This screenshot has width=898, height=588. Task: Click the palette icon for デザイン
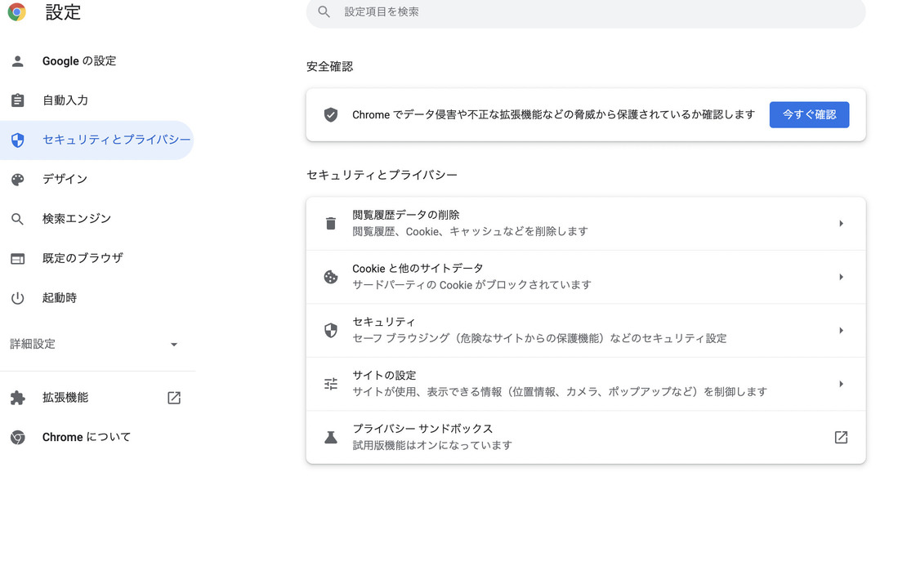pos(18,179)
